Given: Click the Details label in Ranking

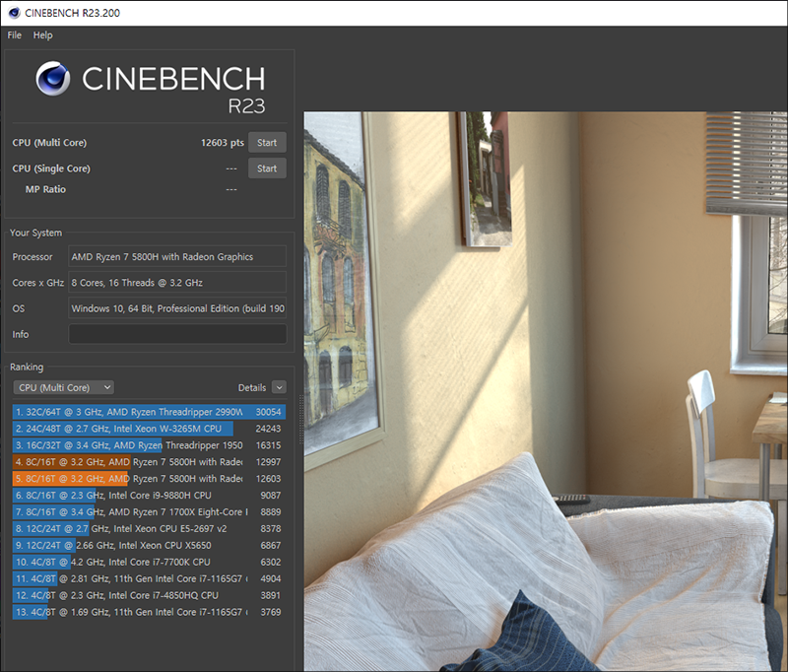Looking at the screenshot, I should click(x=252, y=387).
